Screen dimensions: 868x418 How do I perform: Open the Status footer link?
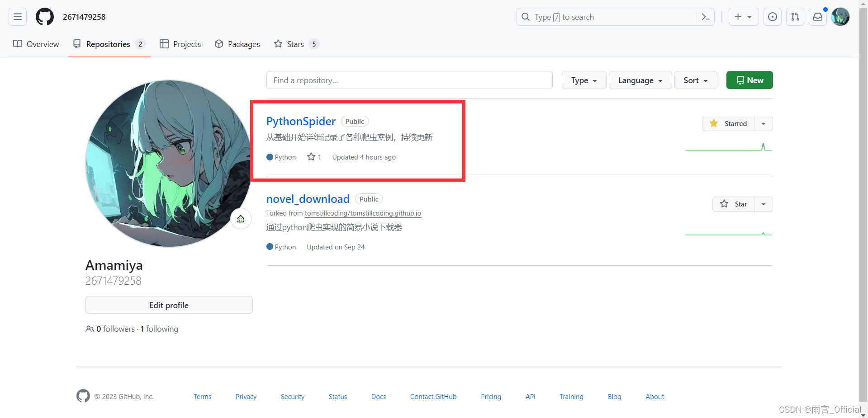337,397
